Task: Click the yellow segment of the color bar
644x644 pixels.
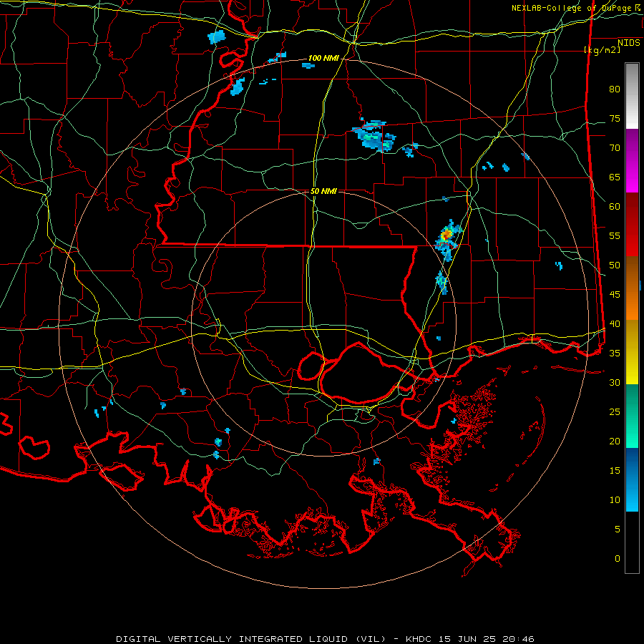Action: click(632, 352)
